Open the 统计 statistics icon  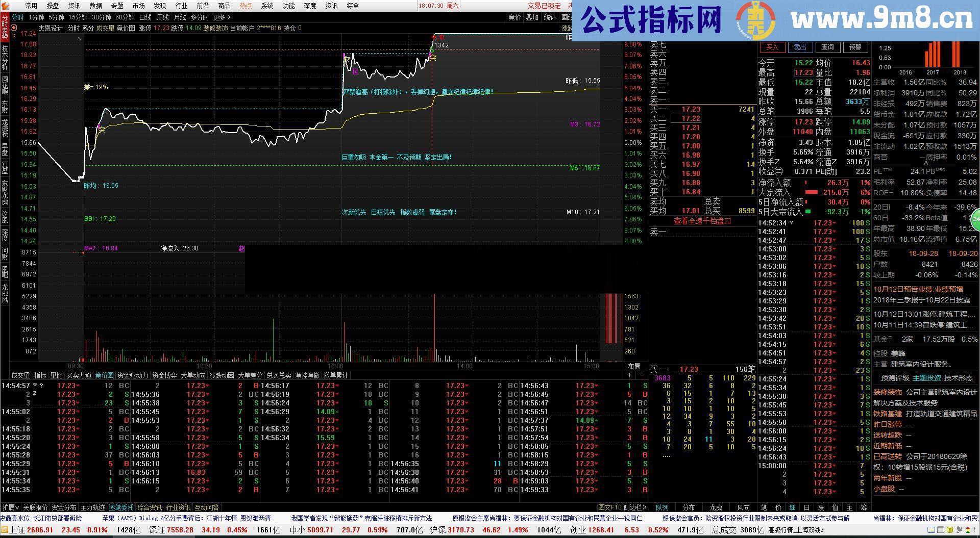click(549, 17)
